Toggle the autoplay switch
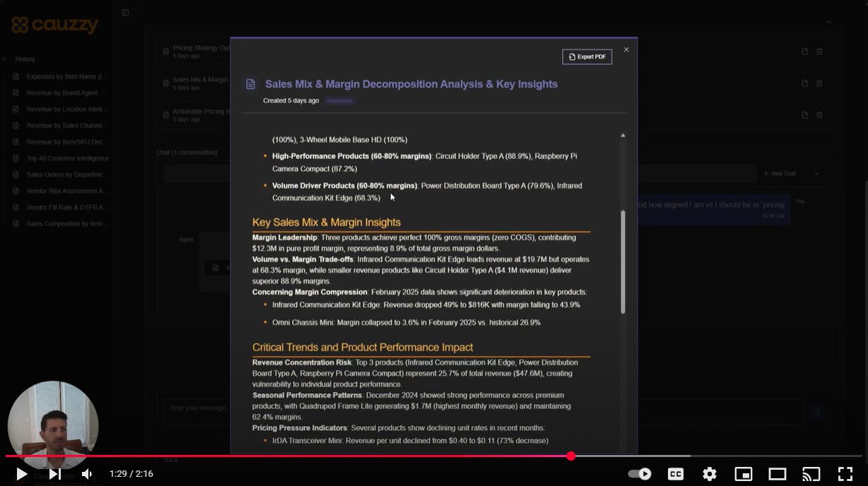This screenshot has height=486, width=868. pyautogui.click(x=640, y=474)
